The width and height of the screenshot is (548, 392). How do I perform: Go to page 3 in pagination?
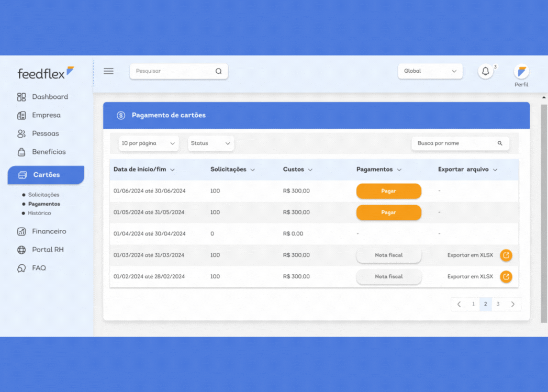[x=498, y=304]
